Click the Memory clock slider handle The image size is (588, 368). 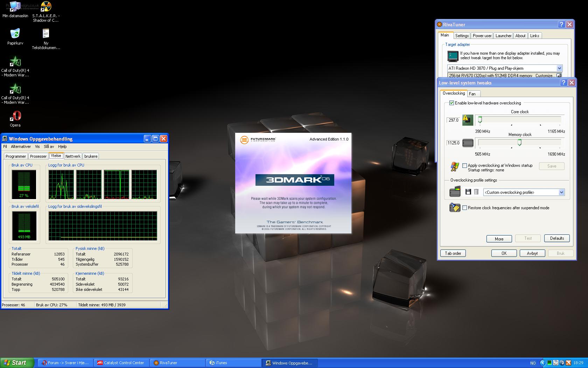520,143
